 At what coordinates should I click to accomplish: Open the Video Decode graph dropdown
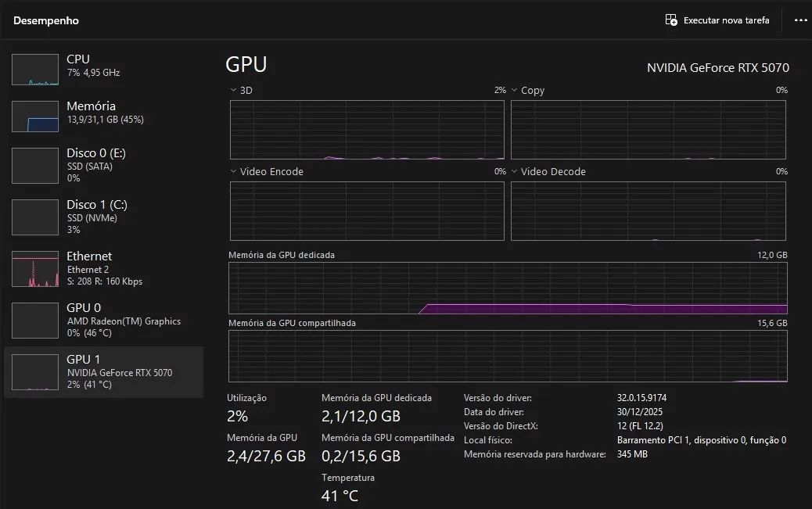(x=515, y=172)
